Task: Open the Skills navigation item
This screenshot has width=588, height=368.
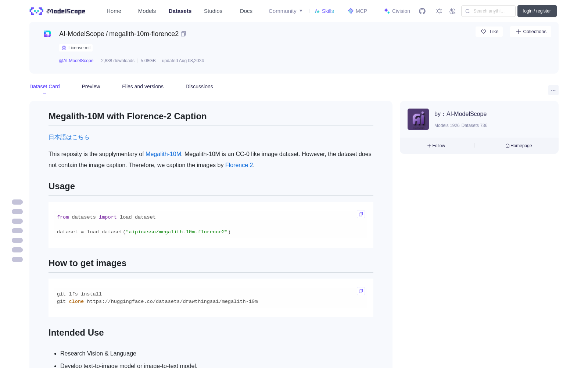Action: tap(324, 11)
